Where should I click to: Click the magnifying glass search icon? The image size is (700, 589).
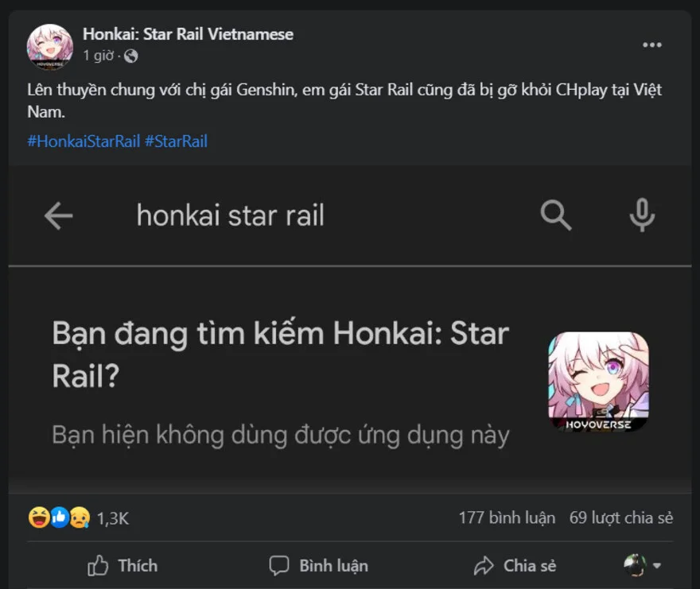[555, 215]
